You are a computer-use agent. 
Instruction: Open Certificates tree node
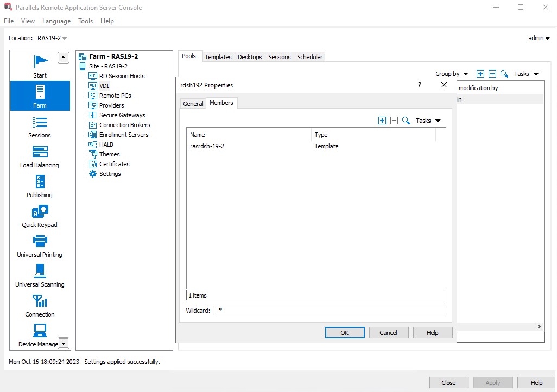110,164
